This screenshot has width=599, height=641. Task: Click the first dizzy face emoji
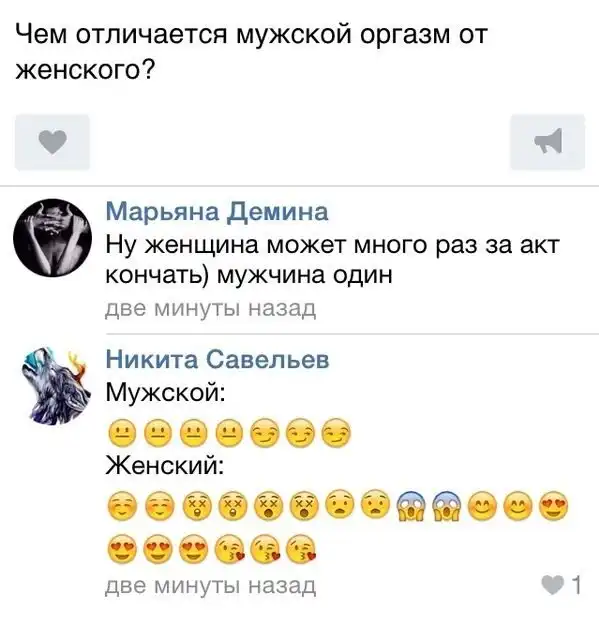pos(195,506)
